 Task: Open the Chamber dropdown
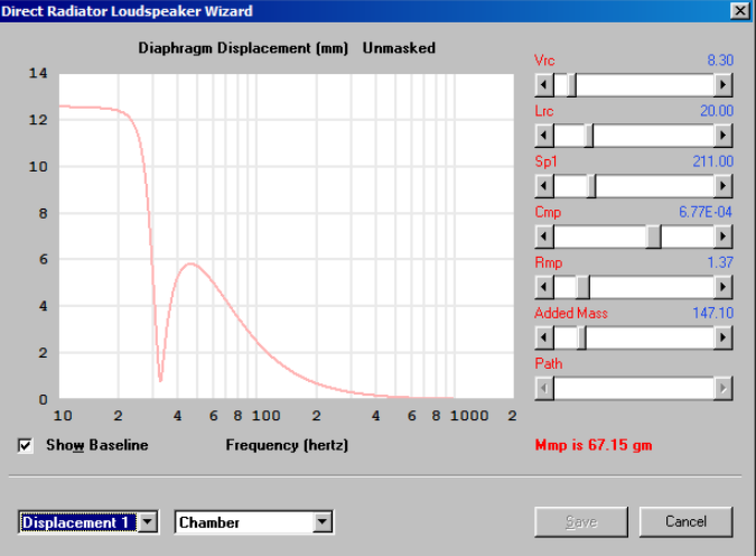point(322,522)
